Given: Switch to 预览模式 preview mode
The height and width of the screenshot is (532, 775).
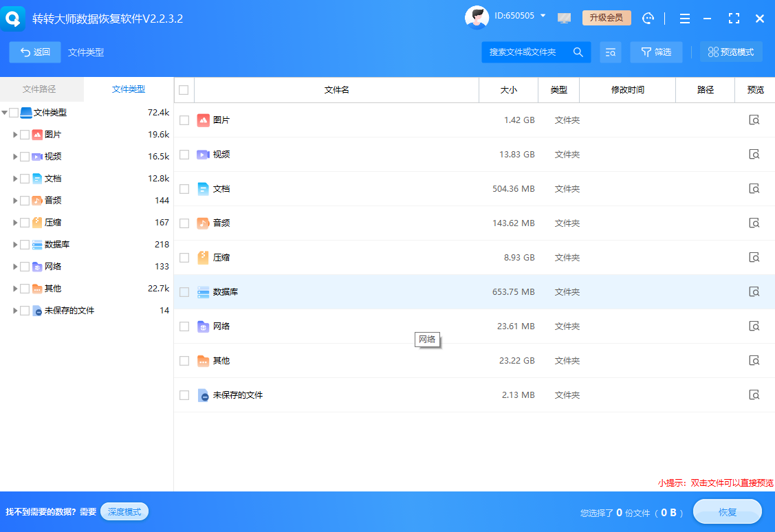Looking at the screenshot, I should pos(731,52).
